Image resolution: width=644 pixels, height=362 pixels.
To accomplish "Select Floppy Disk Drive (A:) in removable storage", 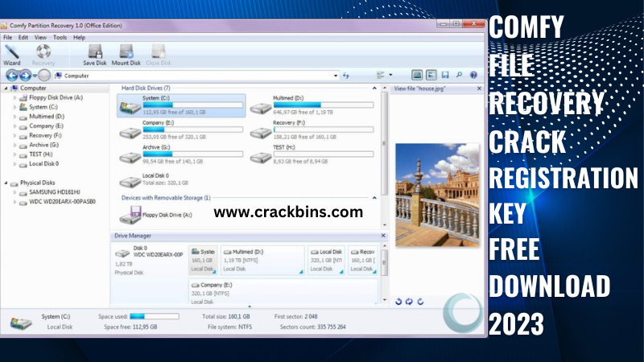I will (x=156, y=215).
